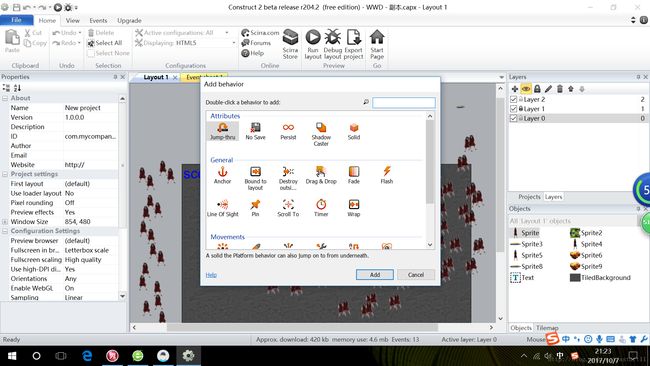
Task: Select Sprite6 in Objects panel
Action: coord(586,255)
